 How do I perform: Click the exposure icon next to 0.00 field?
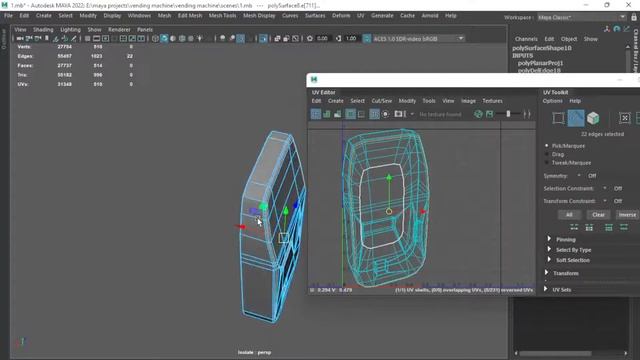(310, 39)
